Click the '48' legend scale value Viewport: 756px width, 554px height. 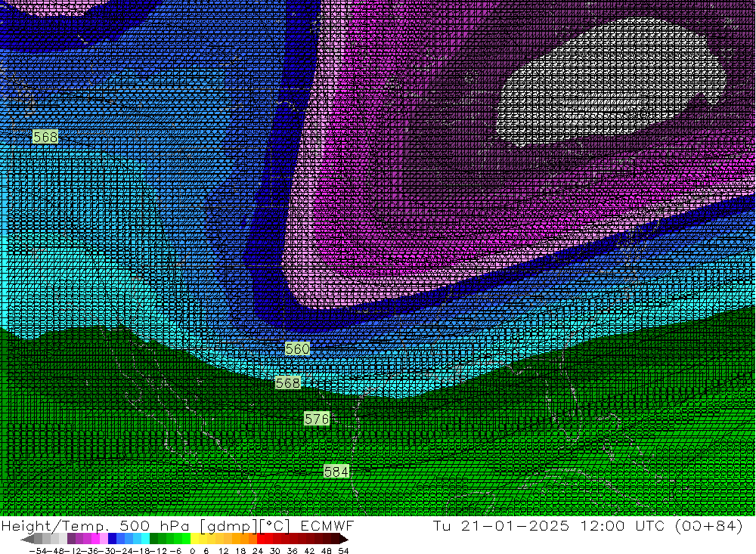click(327, 551)
